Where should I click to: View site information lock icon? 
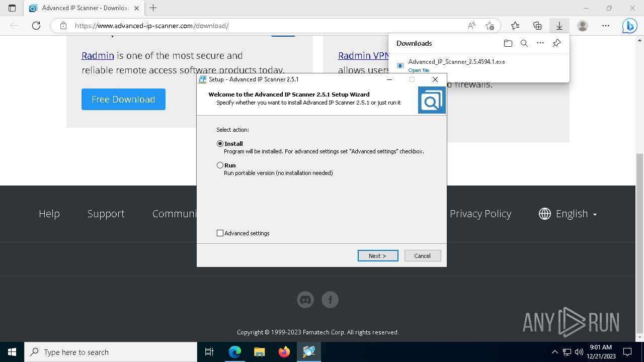tap(63, 26)
